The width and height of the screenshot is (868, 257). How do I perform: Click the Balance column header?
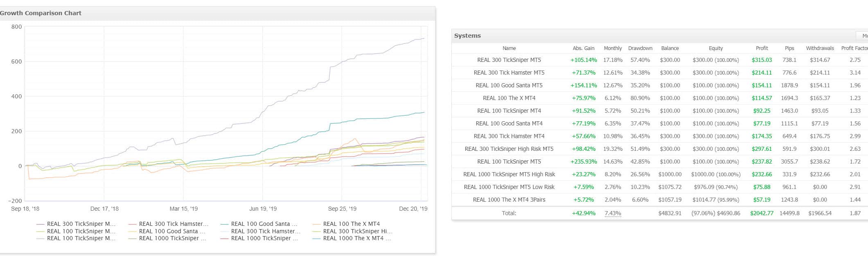coord(670,48)
